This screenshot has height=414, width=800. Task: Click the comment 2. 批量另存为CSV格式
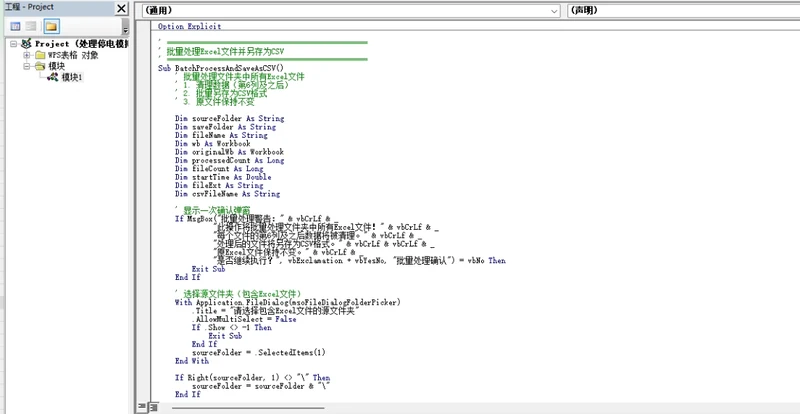(x=225, y=93)
